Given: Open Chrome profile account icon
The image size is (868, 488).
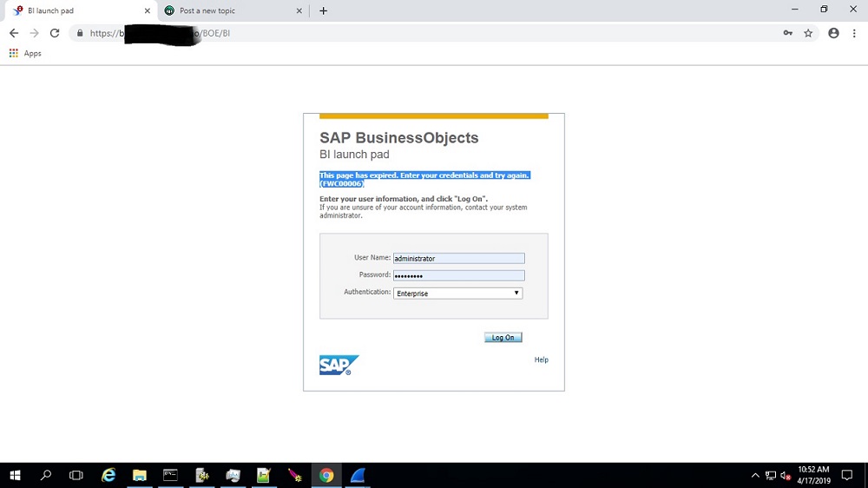Looking at the screenshot, I should 833,33.
